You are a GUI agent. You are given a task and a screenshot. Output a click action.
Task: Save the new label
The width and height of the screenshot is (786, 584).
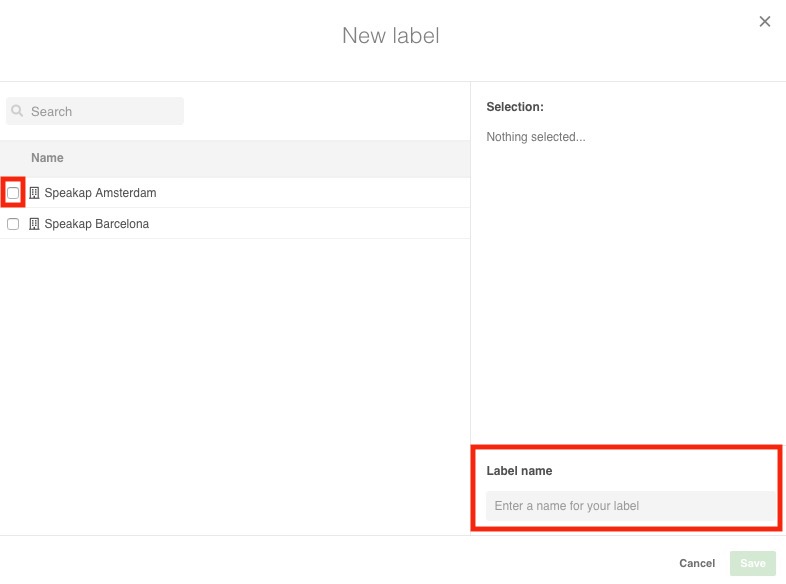(x=752, y=563)
